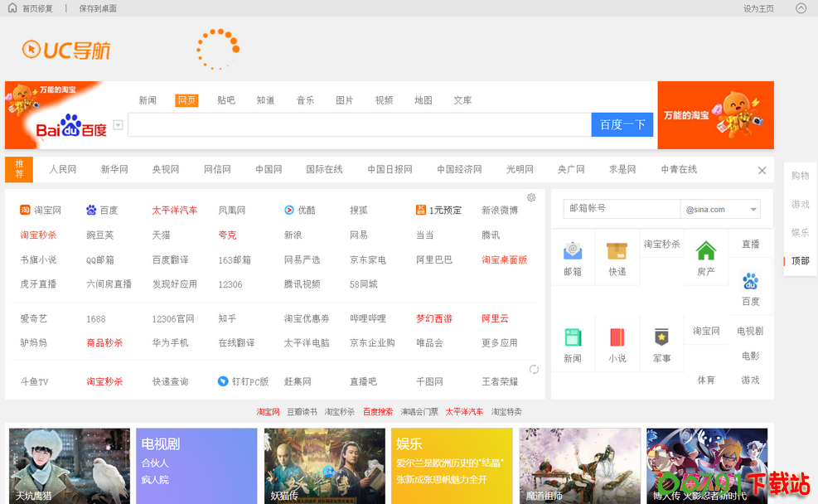This screenshot has width=818, height=504.
Task: Click the 邮箱帐号 email account input field
Action: [x=622, y=209]
